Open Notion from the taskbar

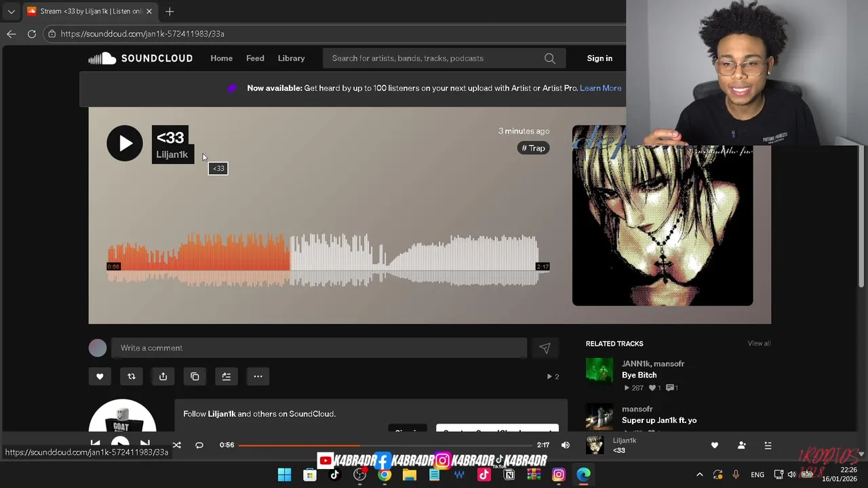click(509, 475)
